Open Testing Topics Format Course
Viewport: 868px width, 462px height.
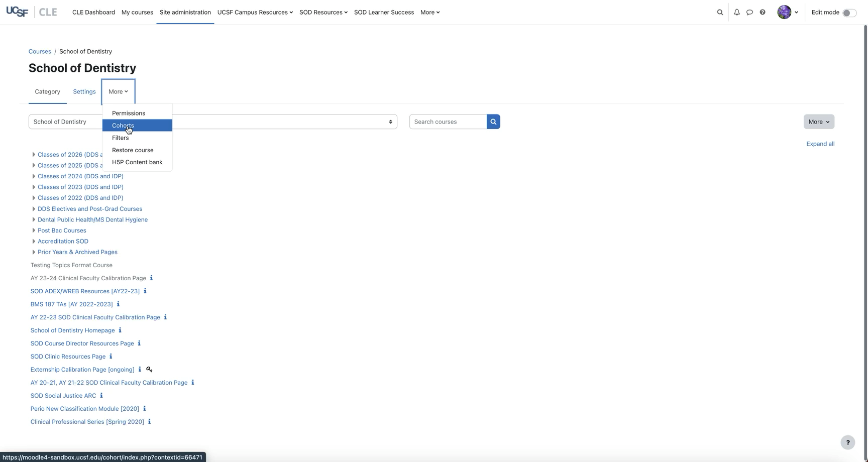(x=71, y=265)
